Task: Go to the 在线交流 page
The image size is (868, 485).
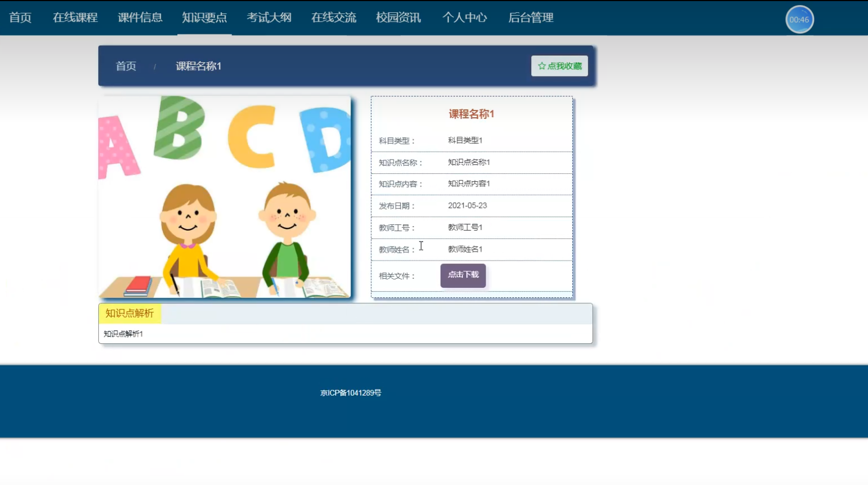Action: pyautogui.click(x=332, y=17)
